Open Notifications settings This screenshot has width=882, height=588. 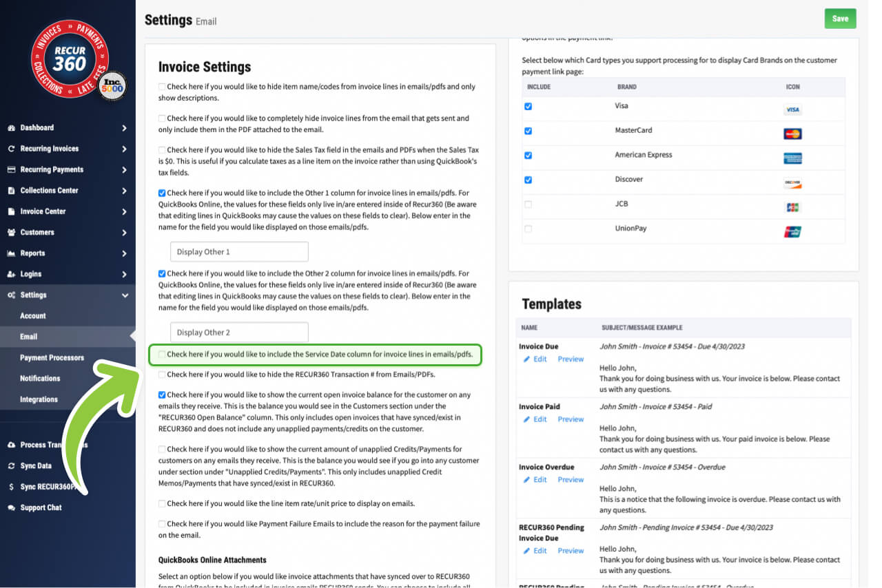pos(40,379)
